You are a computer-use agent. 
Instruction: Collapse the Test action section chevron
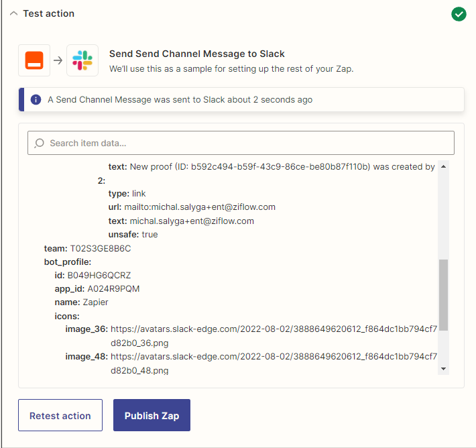(x=13, y=14)
